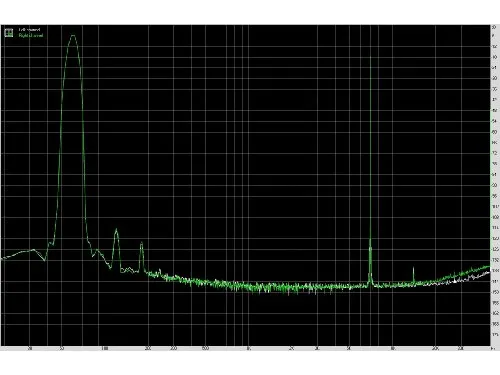Click the small harmonic peak just past 100 Hz
Image resolution: width=500 pixels, height=375 pixels.
click(116, 230)
